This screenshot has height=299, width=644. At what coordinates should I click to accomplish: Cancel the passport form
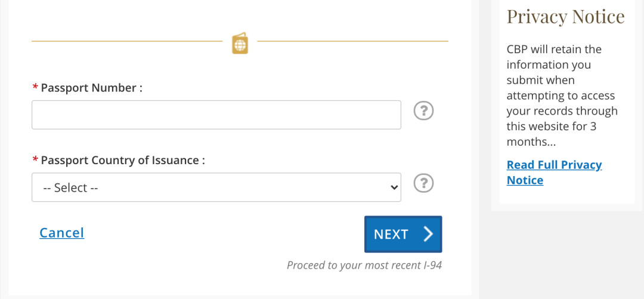tap(61, 233)
